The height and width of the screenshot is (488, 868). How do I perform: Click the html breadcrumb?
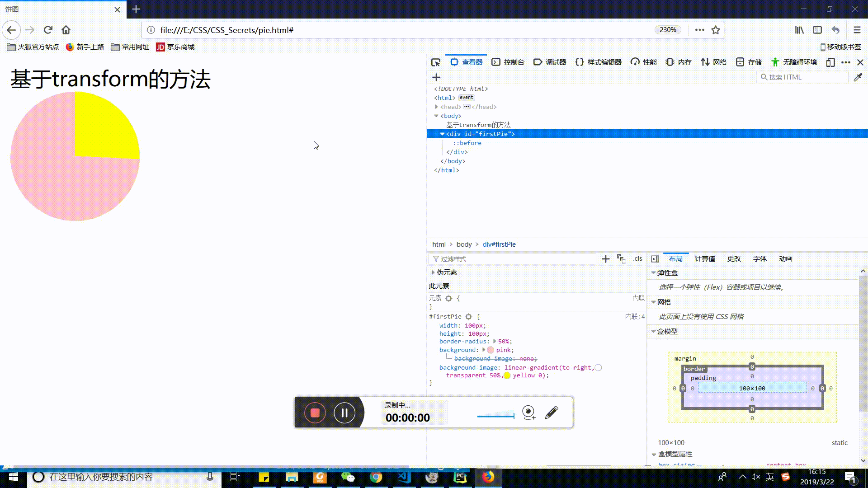[x=439, y=244]
